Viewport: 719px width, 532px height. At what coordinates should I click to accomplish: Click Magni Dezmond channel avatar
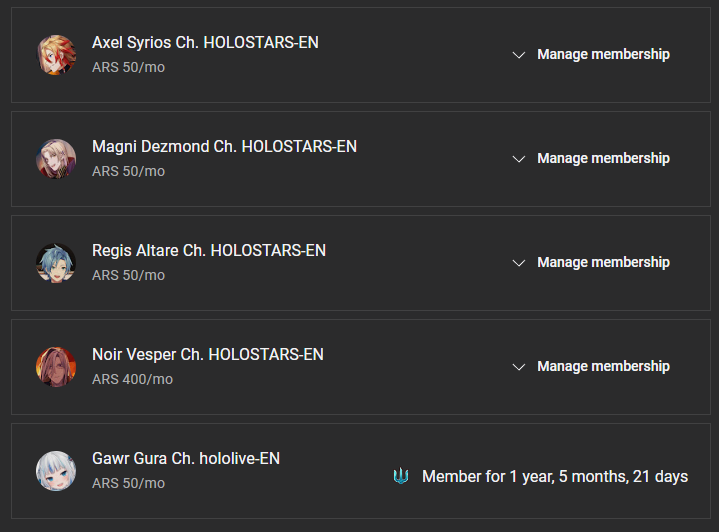tap(56, 159)
